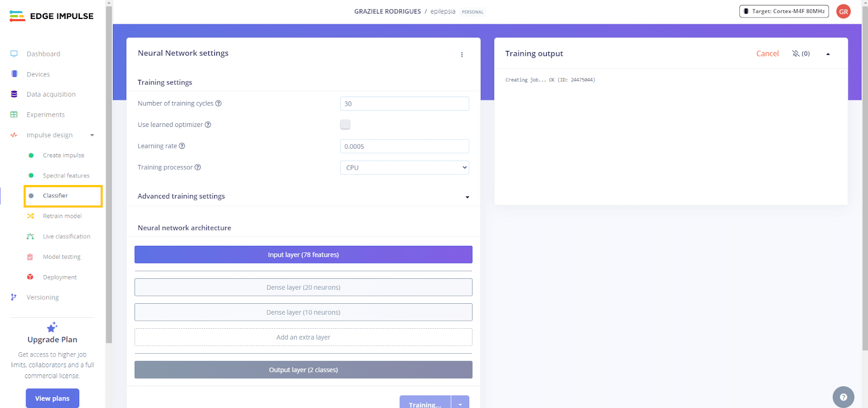Go to Model testing in sidebar

pyautogui.click(x=61, y=257)
